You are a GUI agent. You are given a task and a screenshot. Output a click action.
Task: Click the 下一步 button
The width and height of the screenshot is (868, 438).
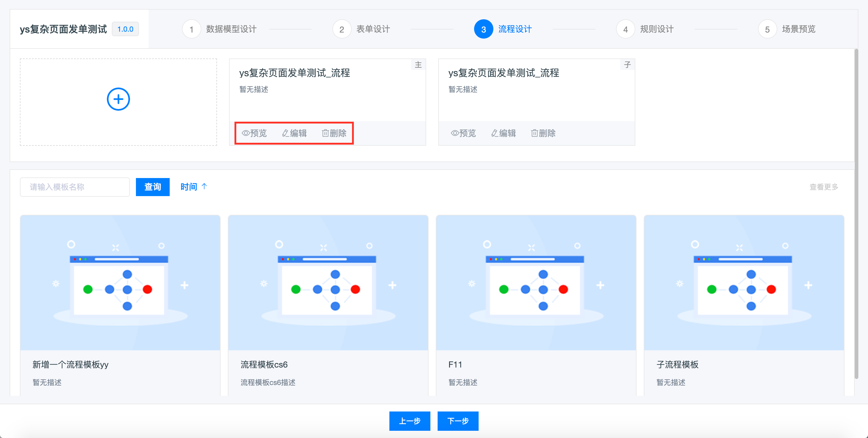458,421
